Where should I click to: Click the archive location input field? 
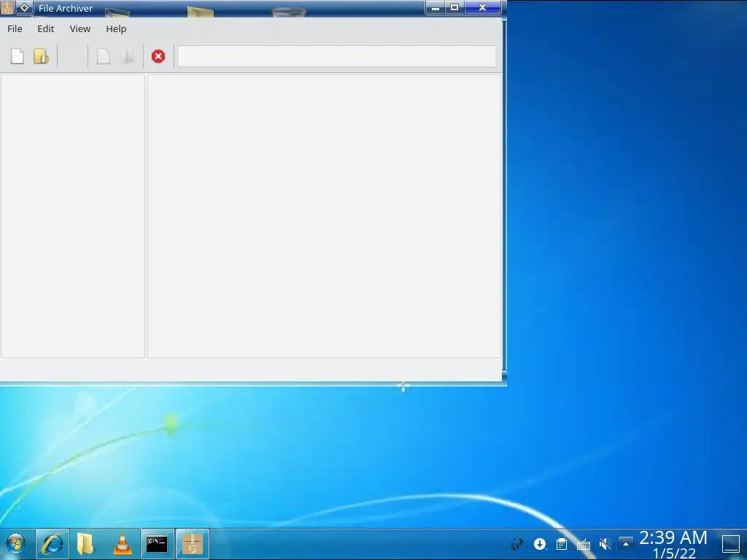(x=337, y=56)
